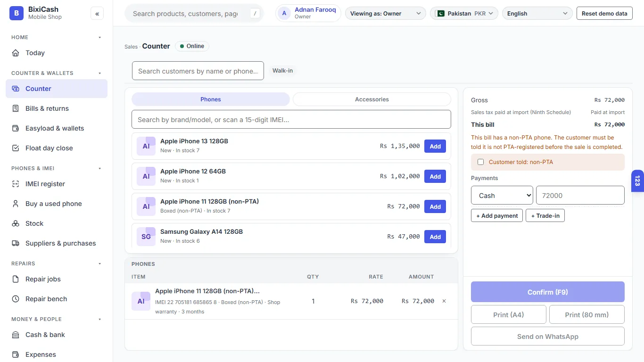Image resolution: width=644 pixels, height=362 pixels.
Task: Click the Send on WhatsApp button
Action: [548, 336]
